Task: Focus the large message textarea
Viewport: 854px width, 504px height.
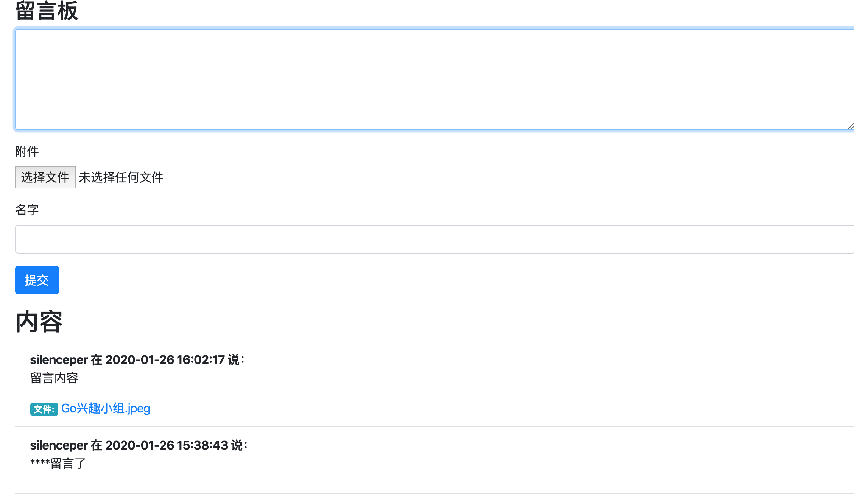Action: pyautogui.click(x=432, y=79)
